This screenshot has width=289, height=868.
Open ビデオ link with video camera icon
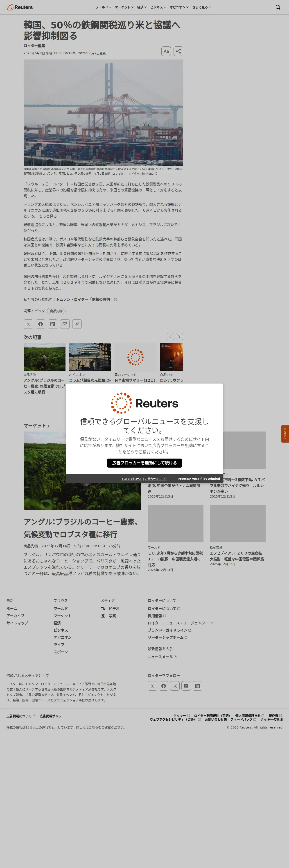[x=110, y=609]
